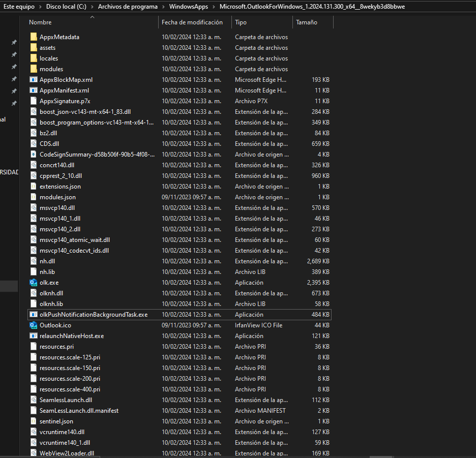Select the olknh.dll file name
476x458 pixels.
[x=51, y=293]
